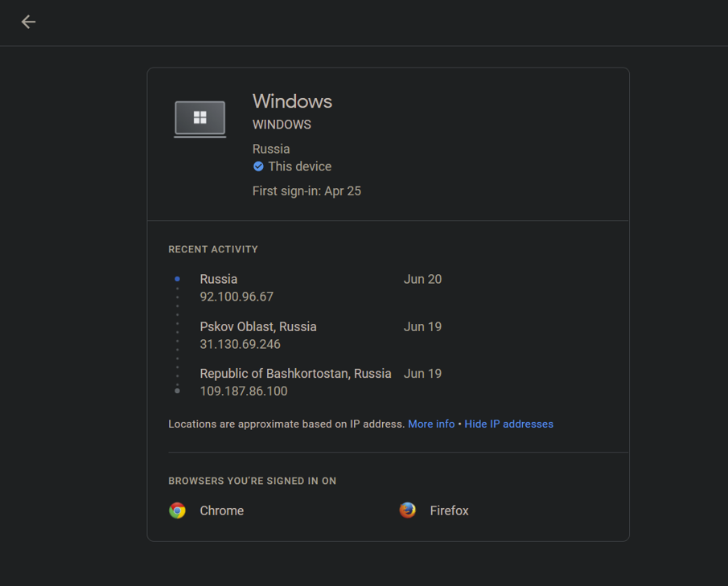Click the Jun 19 date beside Bashkortostan
Screen dimensions: 728x586
tap(422, 374)
